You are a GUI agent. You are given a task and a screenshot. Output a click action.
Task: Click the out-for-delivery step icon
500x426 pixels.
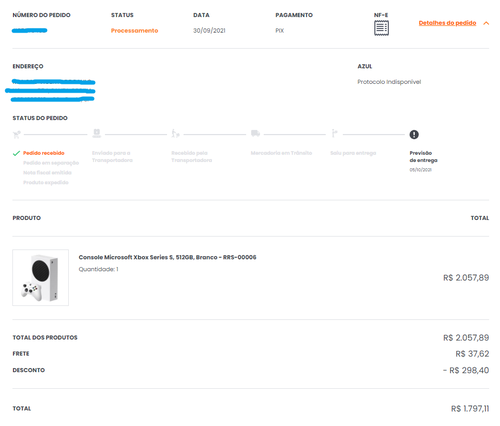[334, 133]
